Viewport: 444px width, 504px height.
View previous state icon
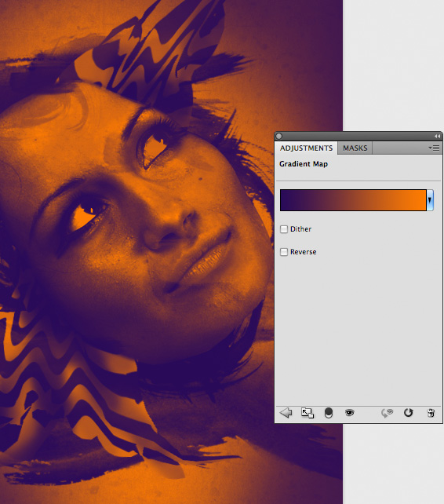pos(388,413)
